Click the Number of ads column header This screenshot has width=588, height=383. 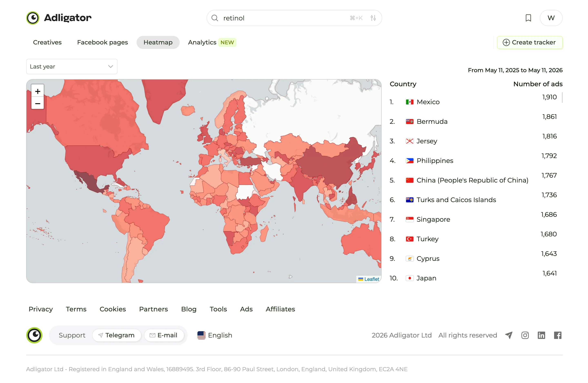pyautogui.click(x=538, y=84)
